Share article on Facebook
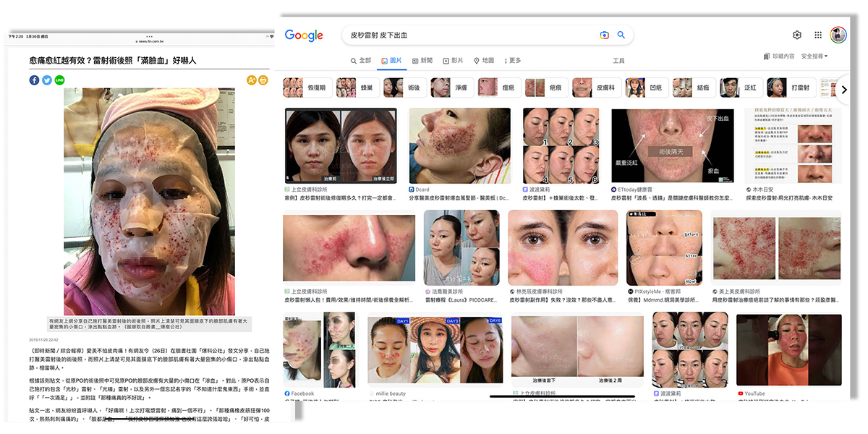 (x=34, y=80)
